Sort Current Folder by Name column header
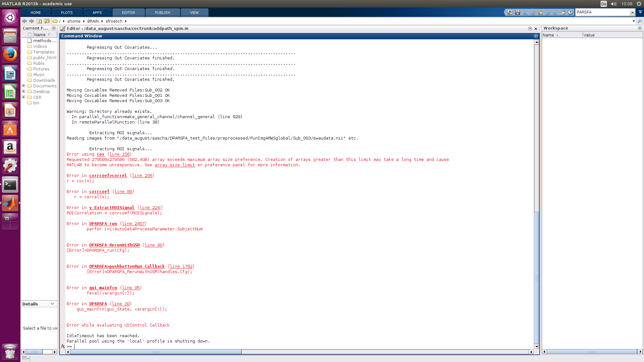This screenshot has height=362, width=644. [x=45, y=35]
